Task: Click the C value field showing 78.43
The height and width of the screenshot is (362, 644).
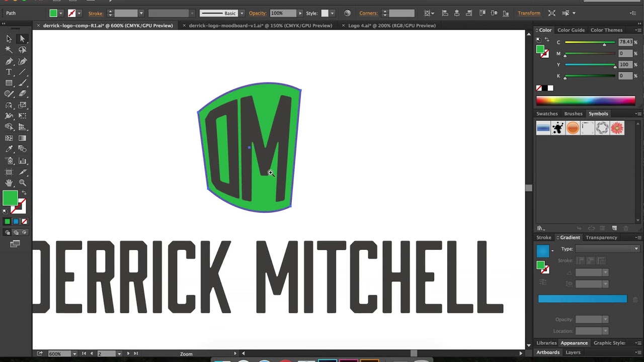Action: click(x=625, y=42)
